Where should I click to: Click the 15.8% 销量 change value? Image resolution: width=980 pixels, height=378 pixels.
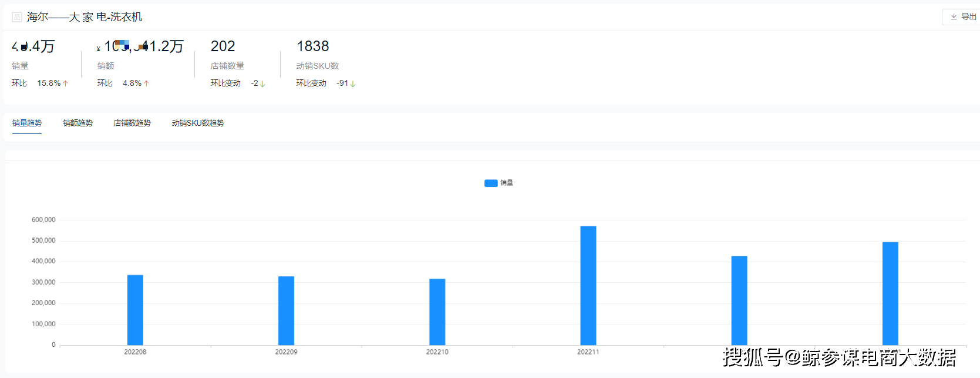49,83
